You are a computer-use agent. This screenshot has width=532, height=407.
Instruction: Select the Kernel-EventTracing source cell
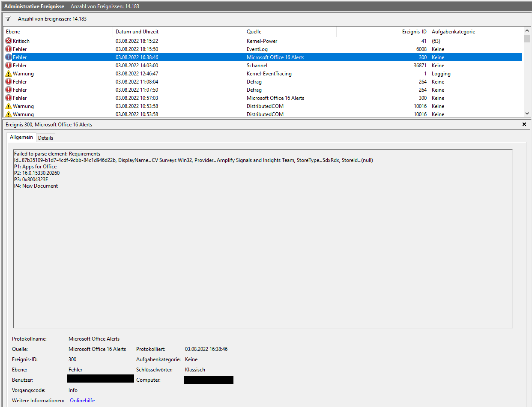point(269,74)
